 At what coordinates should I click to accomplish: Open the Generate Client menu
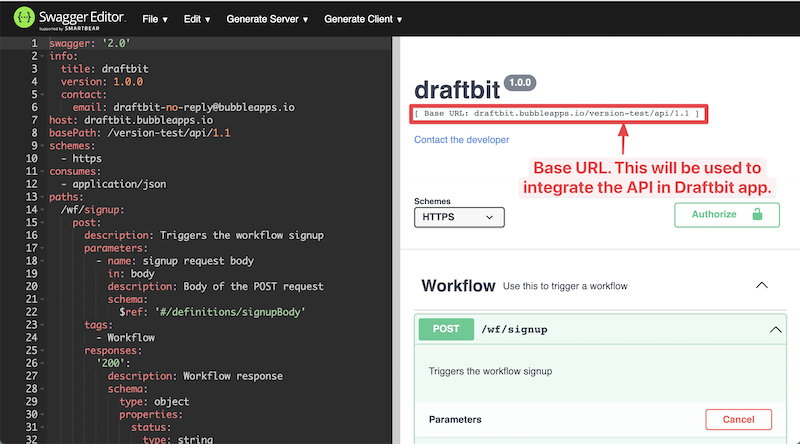pos(363,19)
